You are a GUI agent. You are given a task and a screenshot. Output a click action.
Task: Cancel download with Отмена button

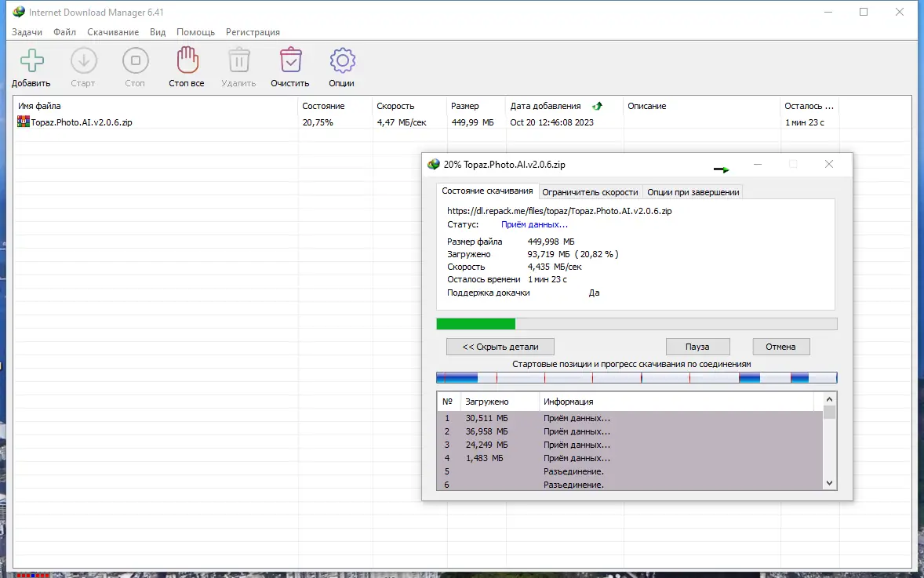click(780, 347)
